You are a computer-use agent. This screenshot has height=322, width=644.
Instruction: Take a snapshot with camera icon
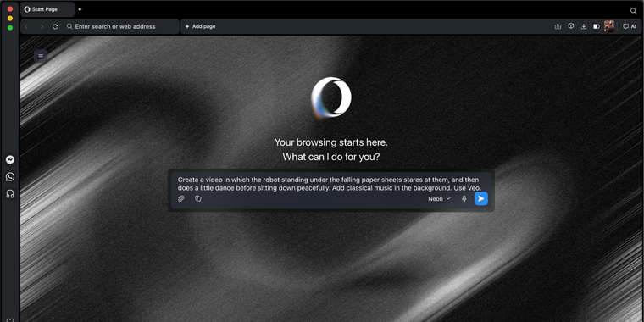pos(558,26)
